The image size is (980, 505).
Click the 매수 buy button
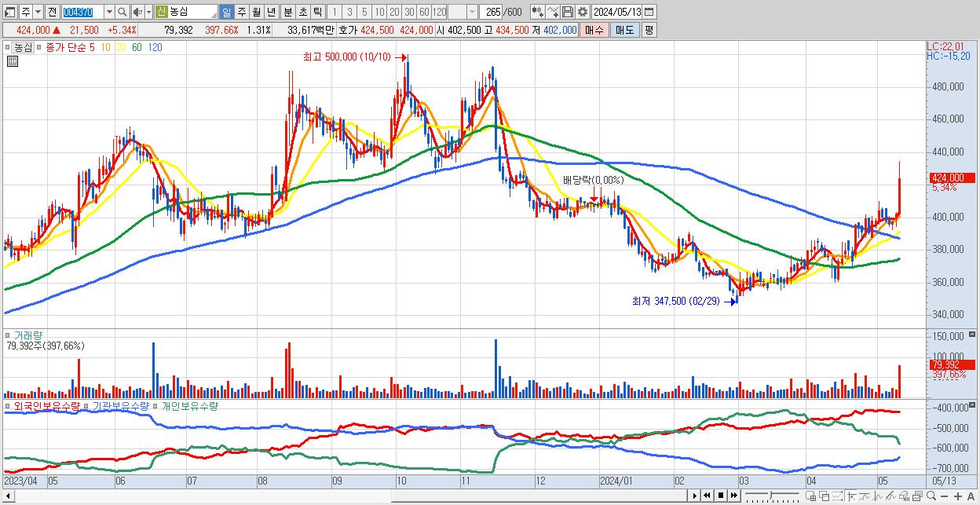pos(594,30)
